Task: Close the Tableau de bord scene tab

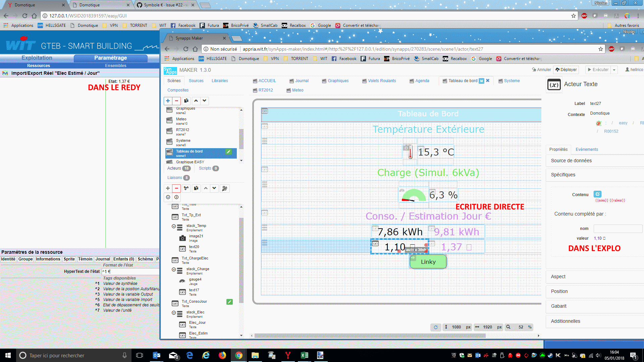Action: click(x=488, y=80)
